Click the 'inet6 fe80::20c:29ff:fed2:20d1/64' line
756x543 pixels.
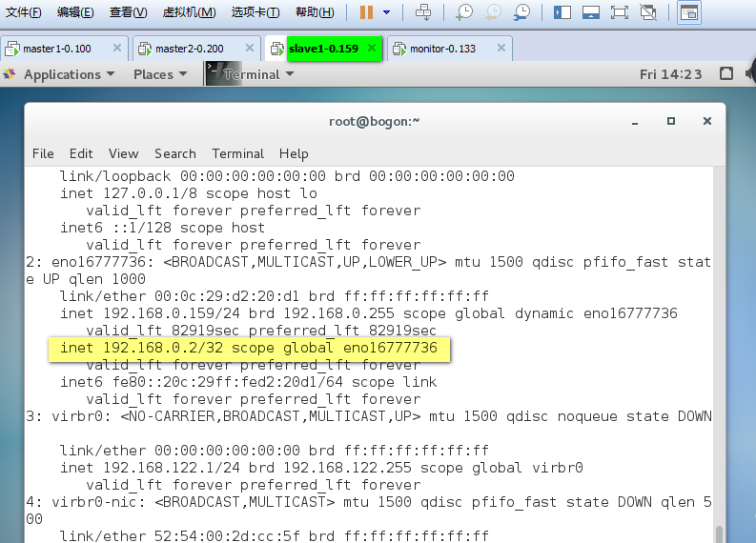coord(248,382)
